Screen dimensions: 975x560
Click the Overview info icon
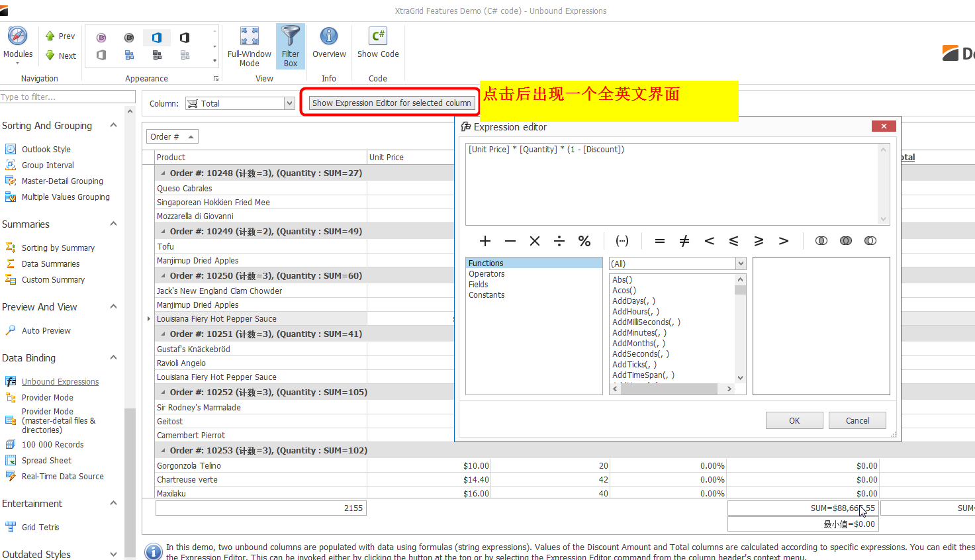329,37
